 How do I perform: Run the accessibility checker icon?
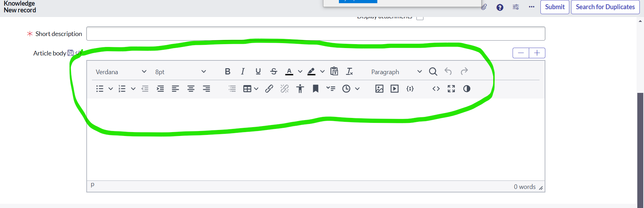(300, 89)
